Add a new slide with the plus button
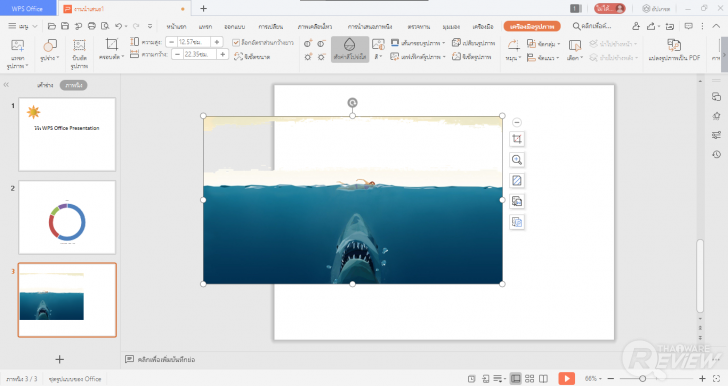Screen dimensions: 728x386 pyautogui.click(x=59, y=359)
